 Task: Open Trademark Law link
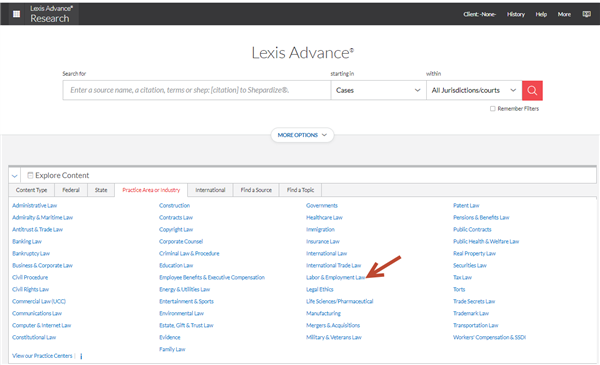(x=471, y=313)
